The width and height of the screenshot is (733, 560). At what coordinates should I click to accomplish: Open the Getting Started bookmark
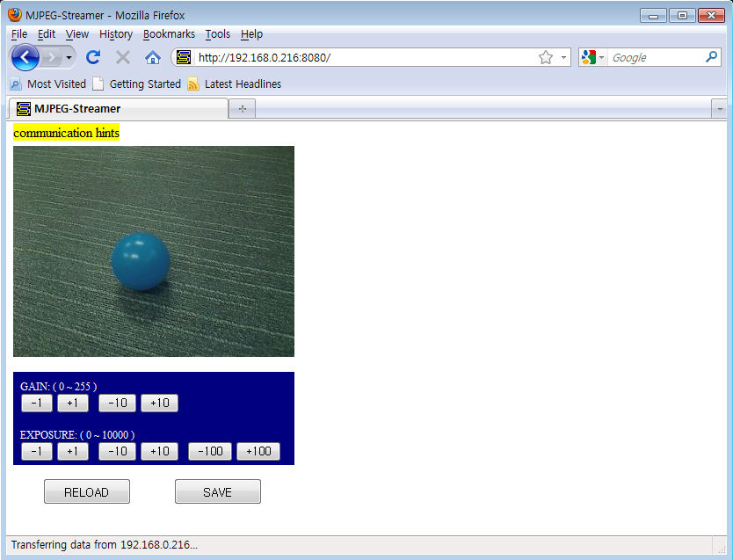pos(137,84)
